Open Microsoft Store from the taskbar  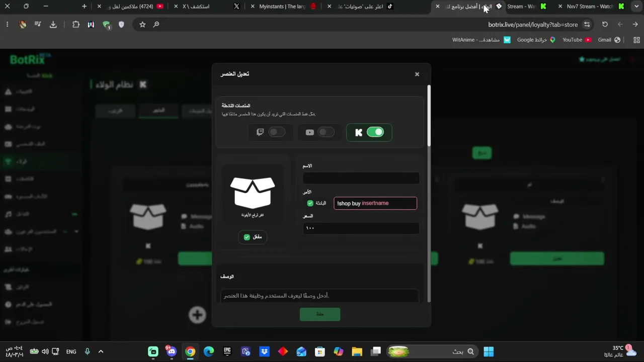(319, 351)
